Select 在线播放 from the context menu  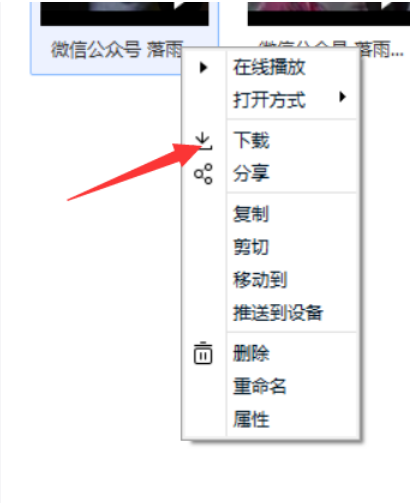click(x=269, y=67)
